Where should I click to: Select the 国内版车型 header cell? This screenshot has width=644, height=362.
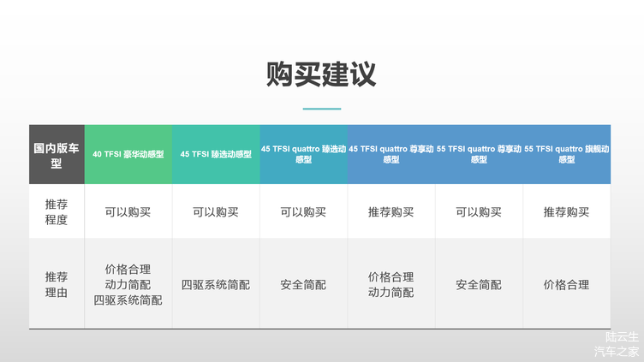click(57, 154)
